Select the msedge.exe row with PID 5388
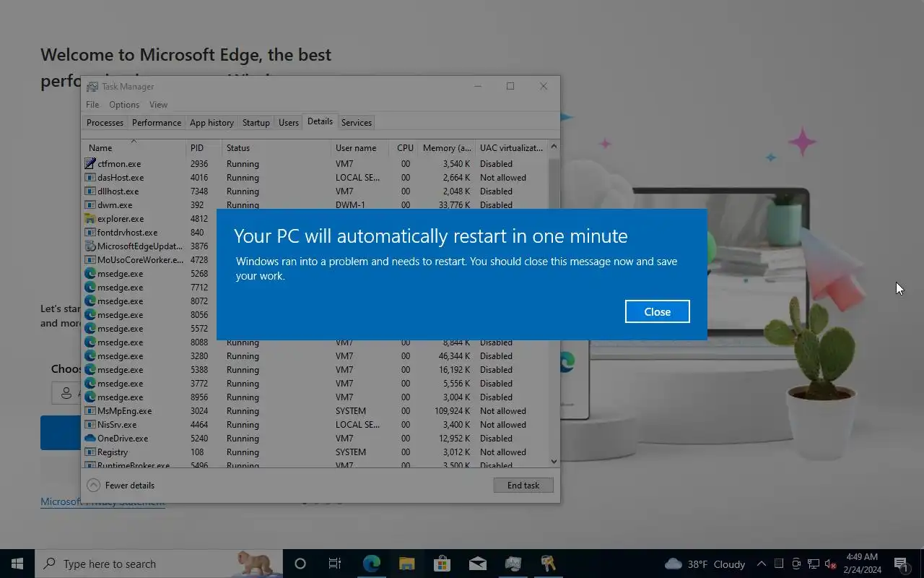924x578 pixels. click(x=315, y=370)
